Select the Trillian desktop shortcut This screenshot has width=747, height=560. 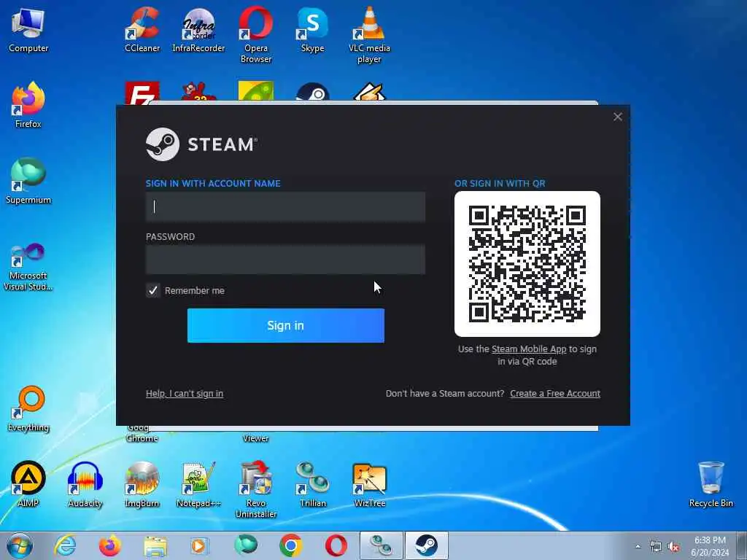pos(312,484)
